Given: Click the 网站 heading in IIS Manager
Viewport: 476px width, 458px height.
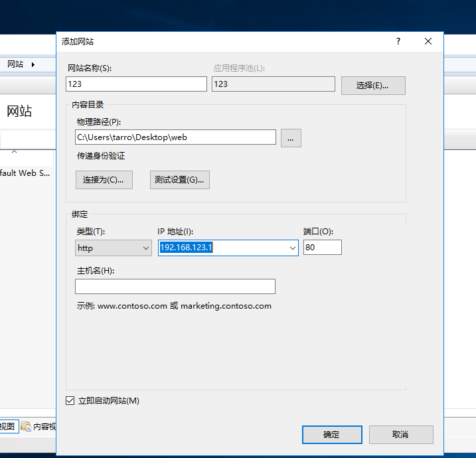Looking at the screenshot, I should click(x=19, y=111).
